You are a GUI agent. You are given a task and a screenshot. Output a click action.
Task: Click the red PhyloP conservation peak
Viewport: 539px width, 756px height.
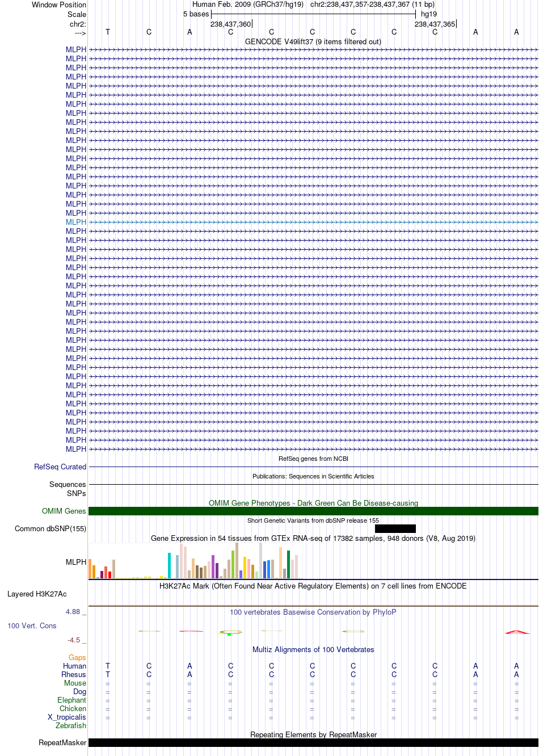point(517,632)
